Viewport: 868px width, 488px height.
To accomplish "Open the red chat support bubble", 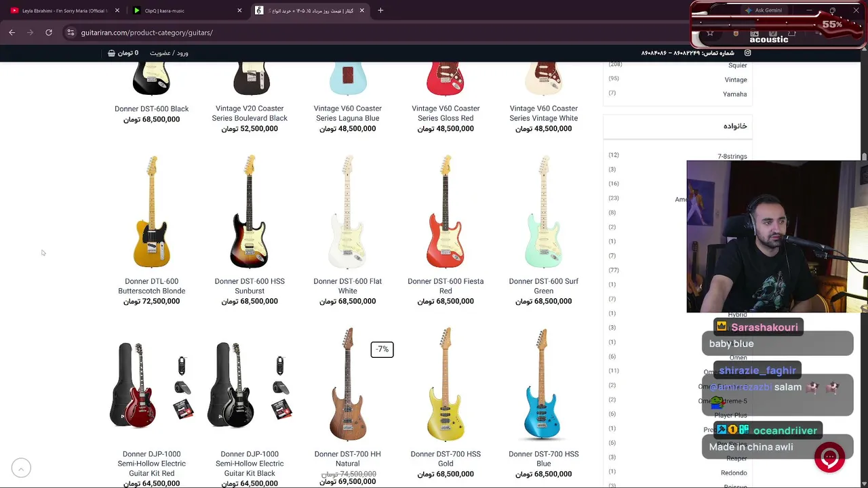I will coord(829,457).
